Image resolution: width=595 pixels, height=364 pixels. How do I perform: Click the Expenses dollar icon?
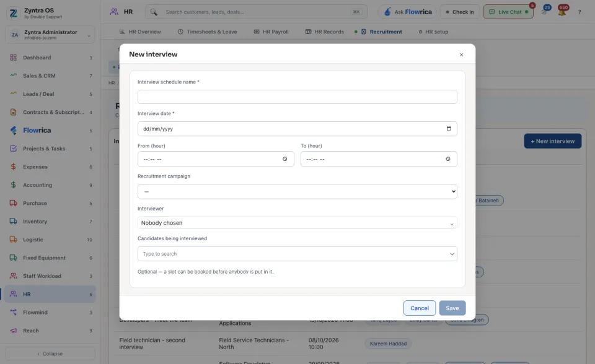click(13, 167)
